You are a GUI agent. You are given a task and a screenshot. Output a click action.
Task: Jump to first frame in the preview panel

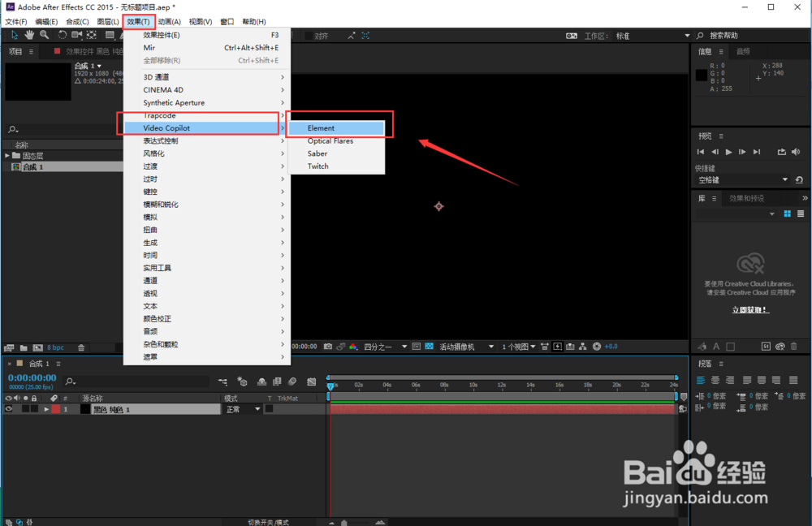701,152
